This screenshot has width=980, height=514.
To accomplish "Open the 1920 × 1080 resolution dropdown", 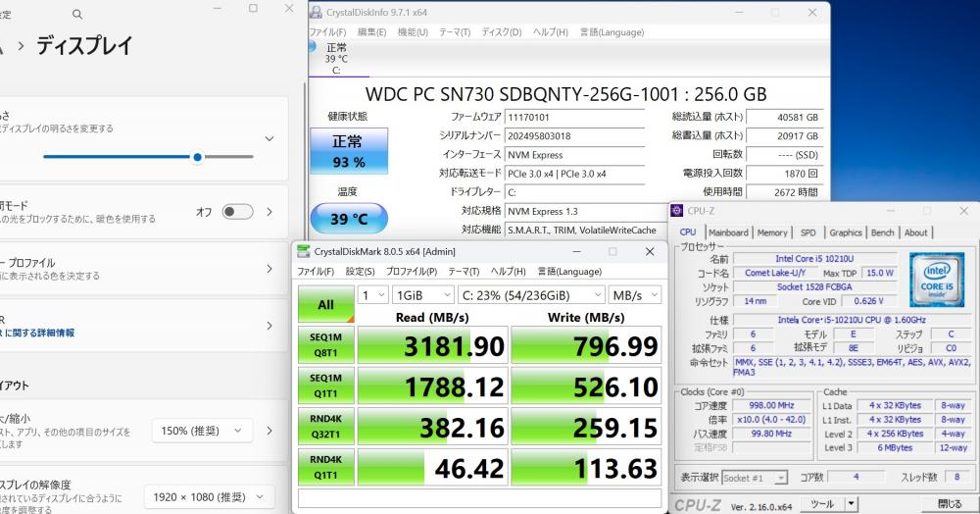I will coord(209,497).
